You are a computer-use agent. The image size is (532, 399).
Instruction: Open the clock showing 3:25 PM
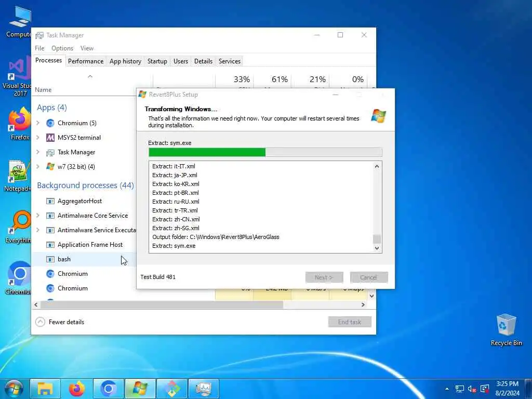507,389
